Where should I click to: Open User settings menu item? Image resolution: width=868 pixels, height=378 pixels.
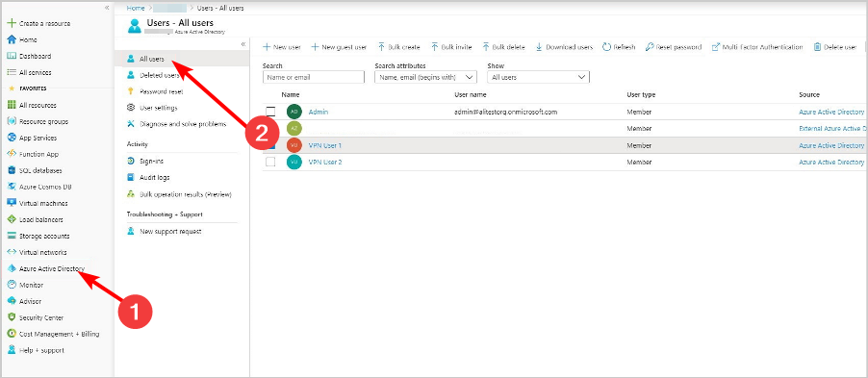(159, 108)
